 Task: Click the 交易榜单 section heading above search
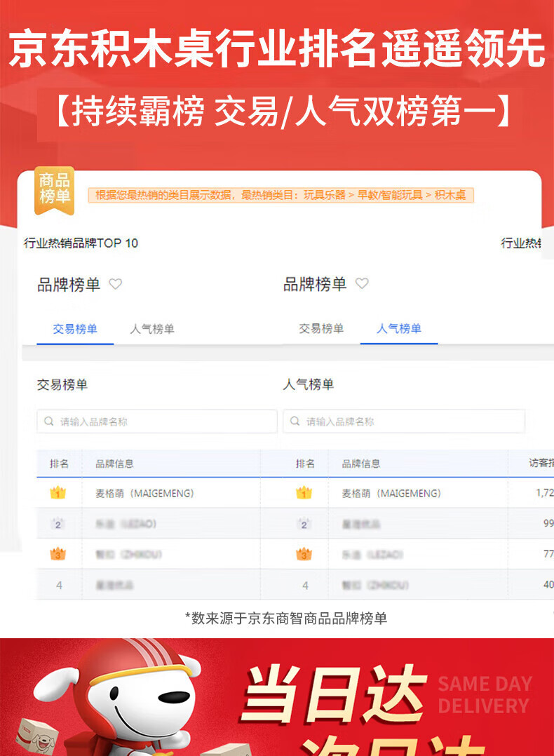click(x=62, y=385)
